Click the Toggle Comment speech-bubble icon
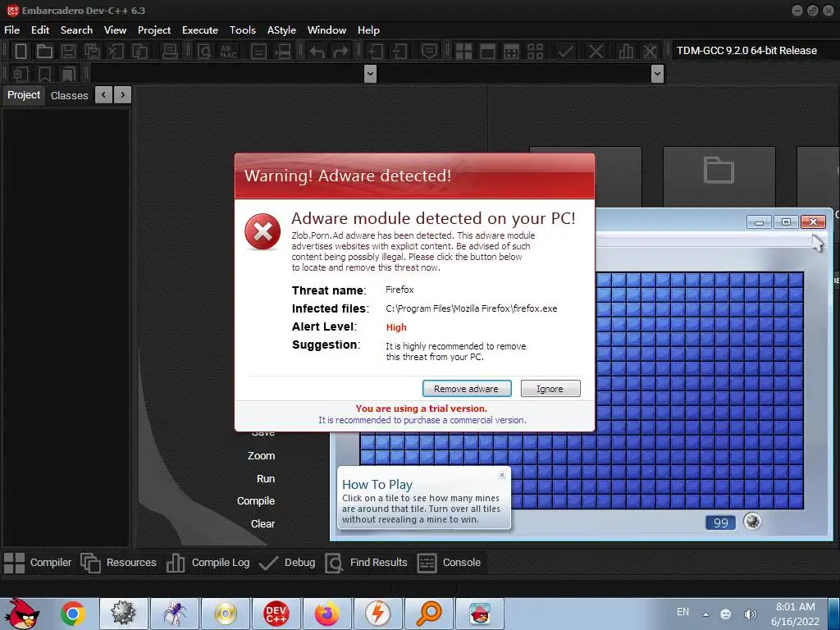The width and height of the screenshot is (840, 630). [429, 51]
